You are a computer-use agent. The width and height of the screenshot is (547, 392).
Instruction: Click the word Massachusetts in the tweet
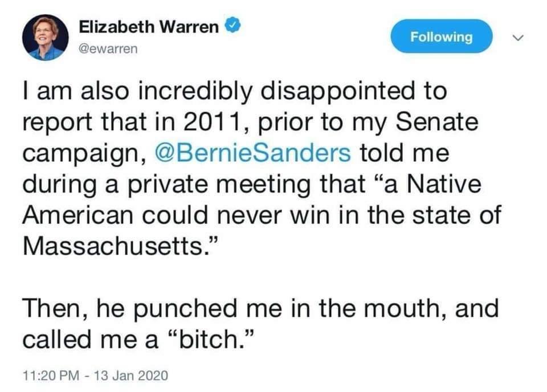113,246
